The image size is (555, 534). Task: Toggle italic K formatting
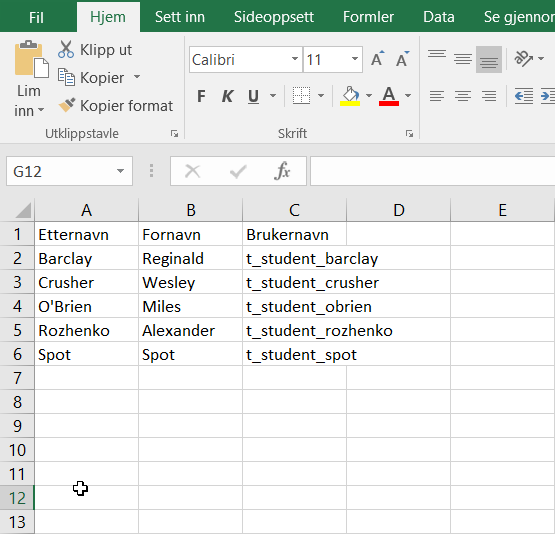227,96
